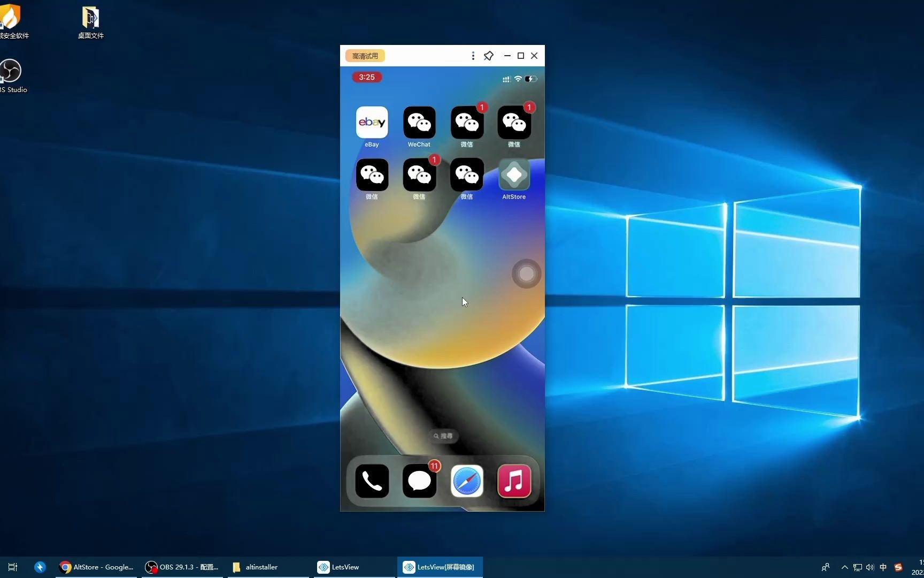The image size is (924, 578).
Task: Launch Safari from the dock
Action: [467, 481]
